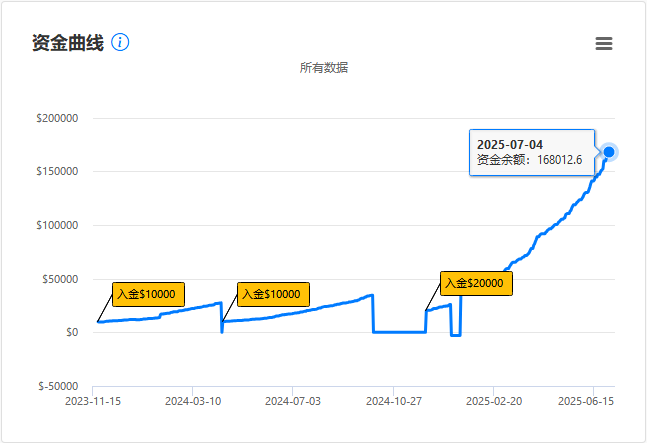Click the $50000 y-axis label
The height and width of the screenshot is (443, 647).
coord(60,279)
